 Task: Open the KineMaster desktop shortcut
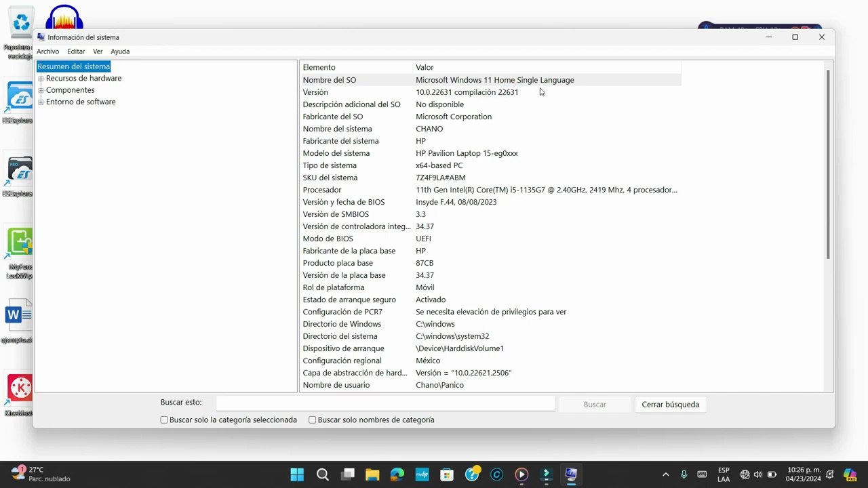(x=20, y=388)
